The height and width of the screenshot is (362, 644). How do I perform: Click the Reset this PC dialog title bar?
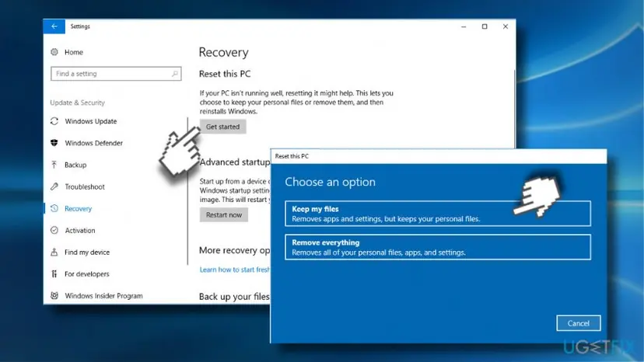(x=439, y=156)
